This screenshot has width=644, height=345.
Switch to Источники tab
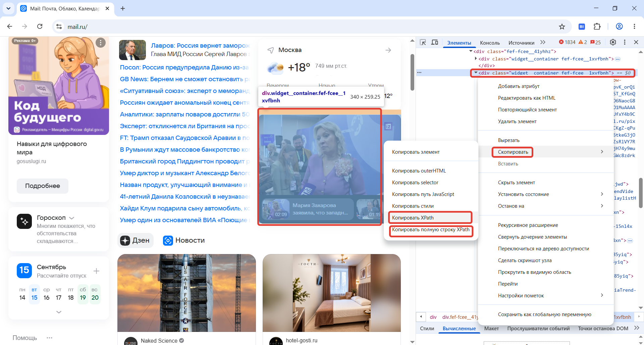click(x=521, y=43)
